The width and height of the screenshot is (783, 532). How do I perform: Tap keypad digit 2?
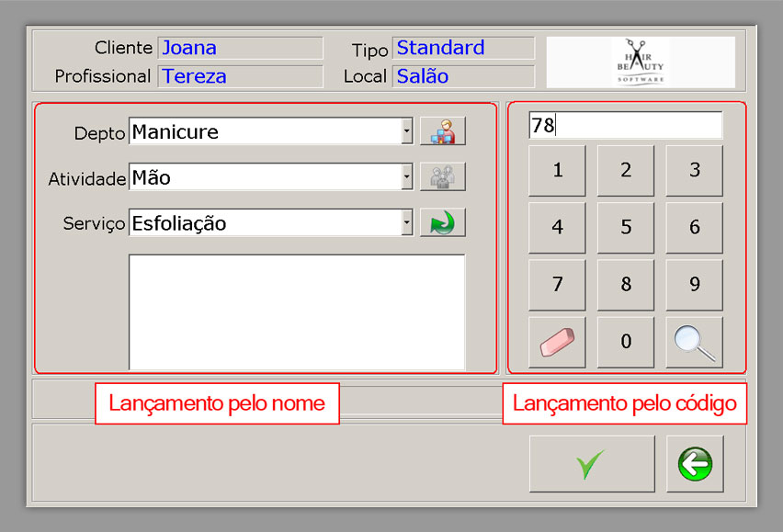[626, 171]
